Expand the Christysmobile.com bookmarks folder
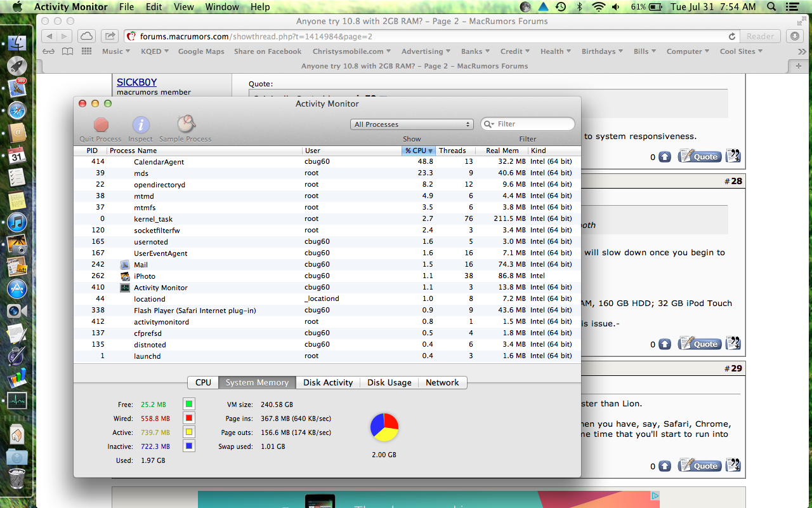The height and width of the screenshot is (508, 812). [351, 51]
